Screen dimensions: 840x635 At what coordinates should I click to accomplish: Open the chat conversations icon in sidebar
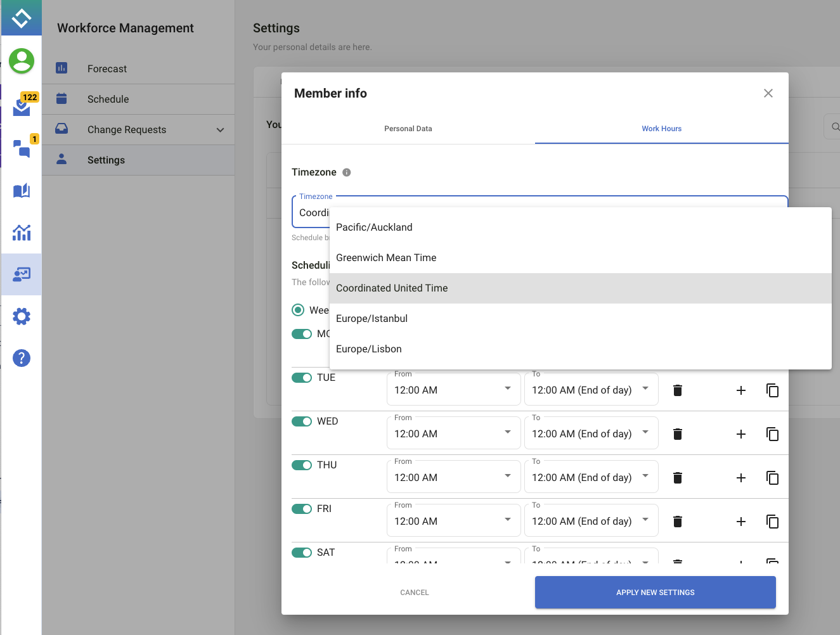(x=22, y=149)
